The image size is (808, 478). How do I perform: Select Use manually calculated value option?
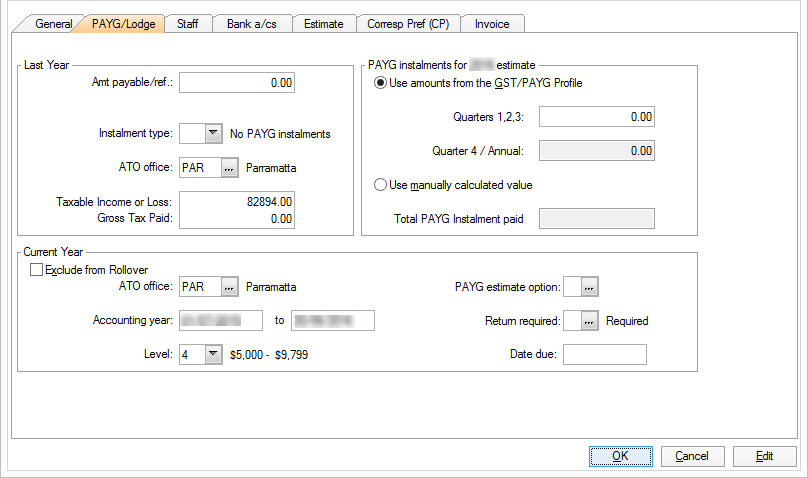(380, 184)
